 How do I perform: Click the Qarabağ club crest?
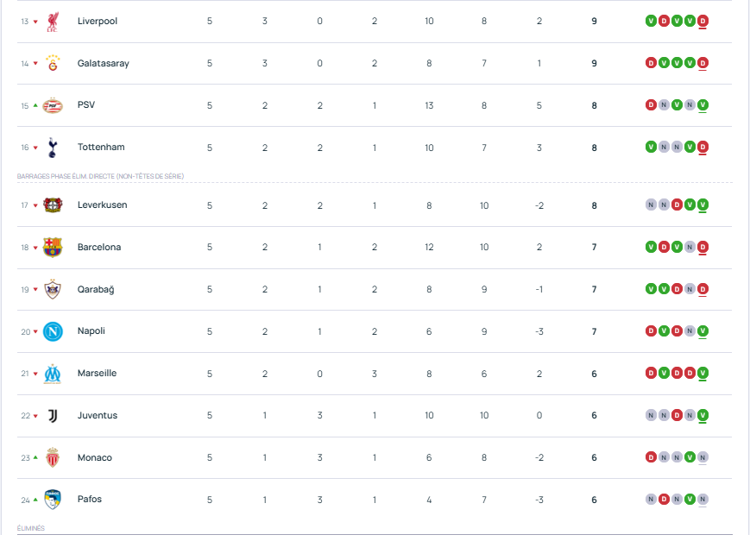[53, 290]
